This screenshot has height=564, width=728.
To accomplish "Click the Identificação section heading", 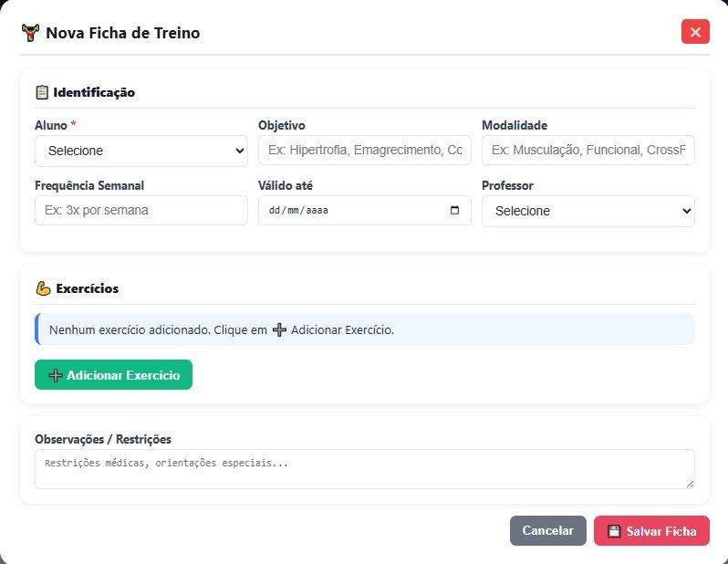I will coord(94,92).
